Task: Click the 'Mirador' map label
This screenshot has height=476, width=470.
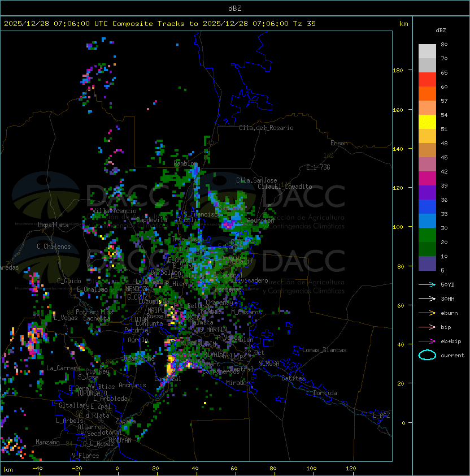Action: 238,383
